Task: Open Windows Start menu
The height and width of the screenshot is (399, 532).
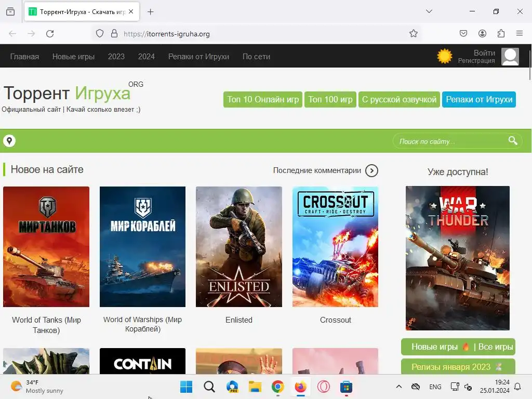Action: point(186,387)
